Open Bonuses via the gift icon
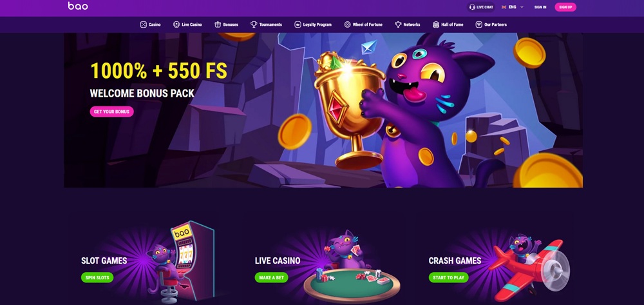 click(218, 25)
